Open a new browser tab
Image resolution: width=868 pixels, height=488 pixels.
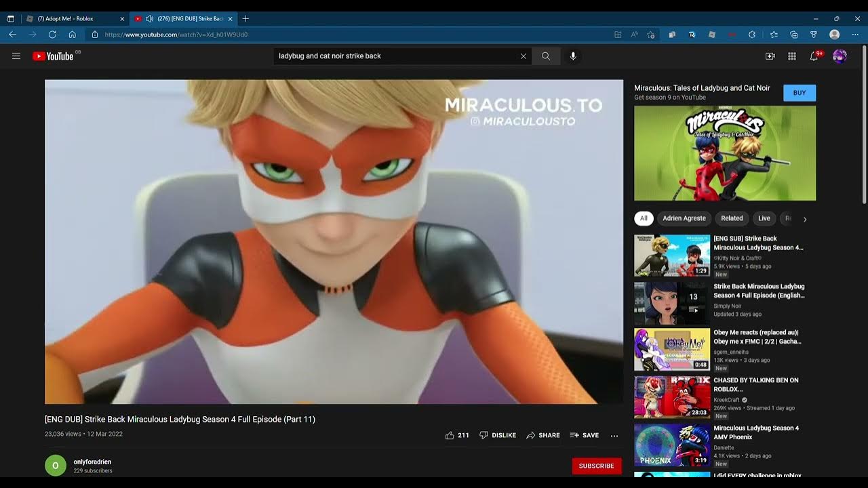tap(245, 19)
